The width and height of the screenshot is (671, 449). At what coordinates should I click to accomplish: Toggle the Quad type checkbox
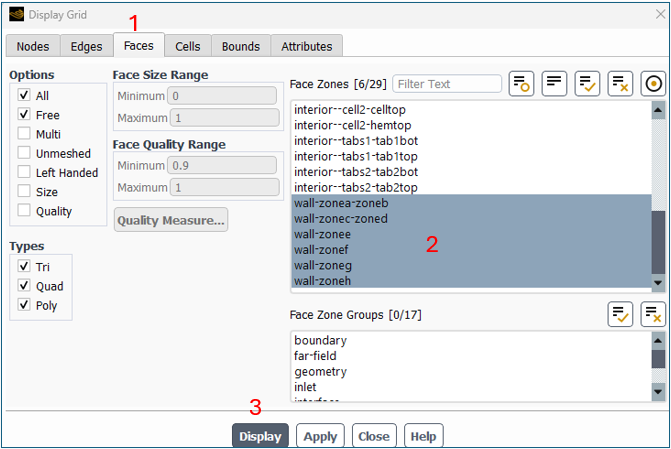coord(24,286)
